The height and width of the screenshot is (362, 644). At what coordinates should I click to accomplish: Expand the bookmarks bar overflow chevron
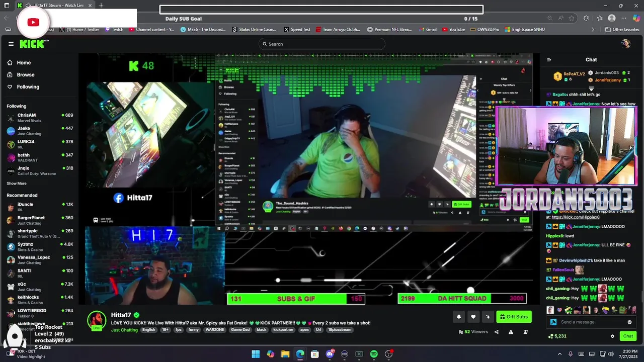click(x=592, y=30)
